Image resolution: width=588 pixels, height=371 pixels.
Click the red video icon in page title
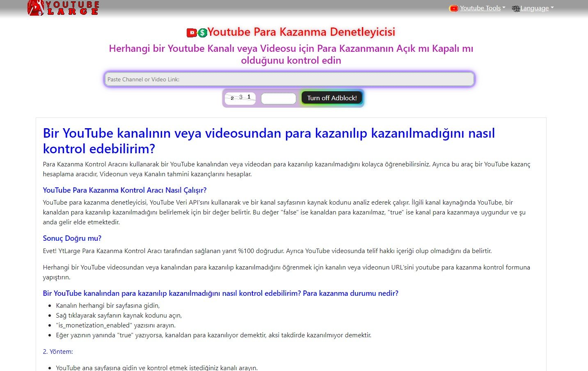tap(192, 32)
